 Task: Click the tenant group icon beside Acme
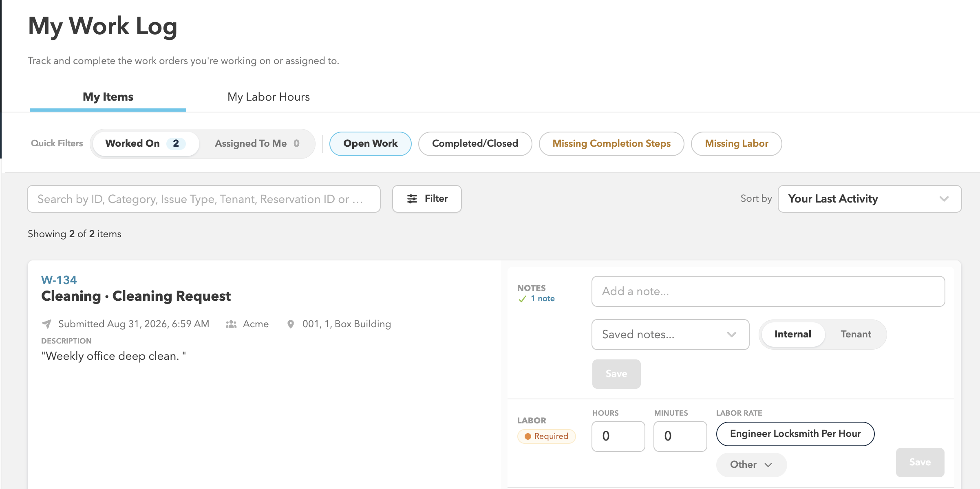(231, 324)
